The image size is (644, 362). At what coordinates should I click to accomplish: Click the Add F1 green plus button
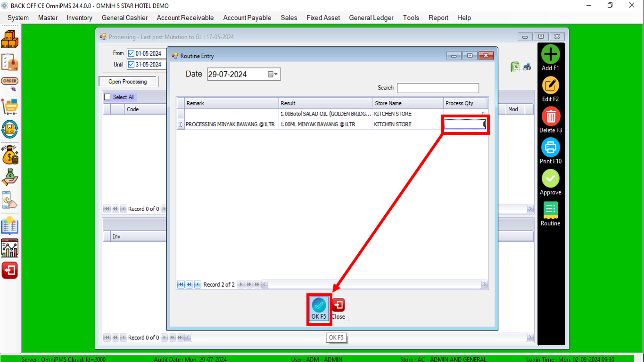click(550, 58)
